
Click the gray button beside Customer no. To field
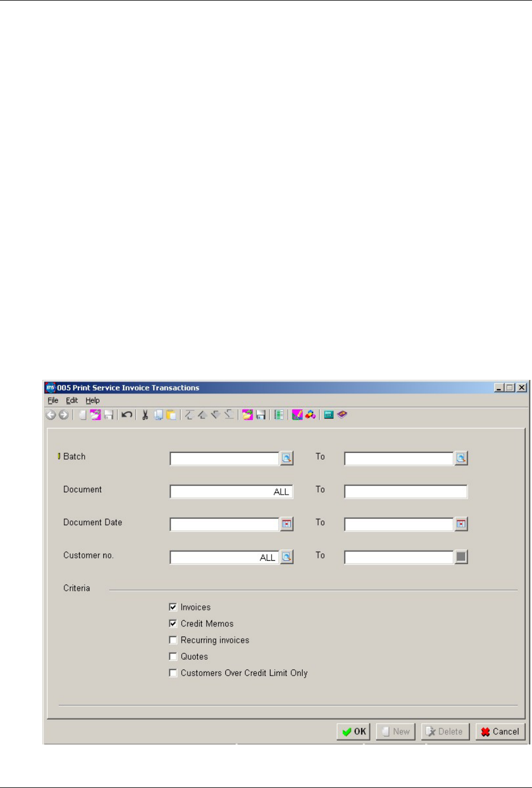[x=461, y=557]
